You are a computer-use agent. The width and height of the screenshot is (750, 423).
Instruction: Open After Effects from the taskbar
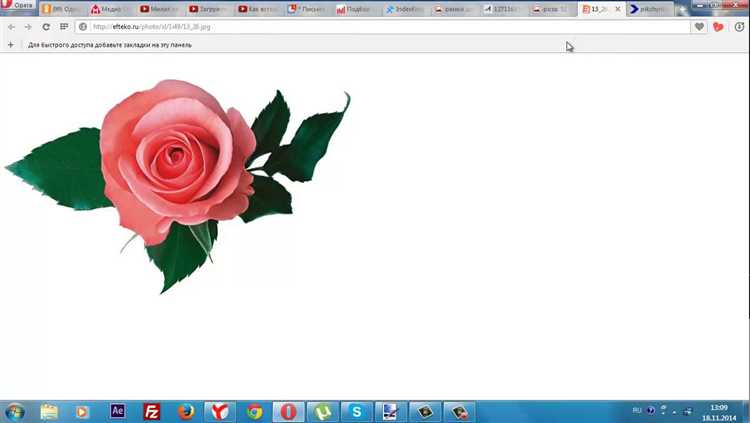[117, 412]
